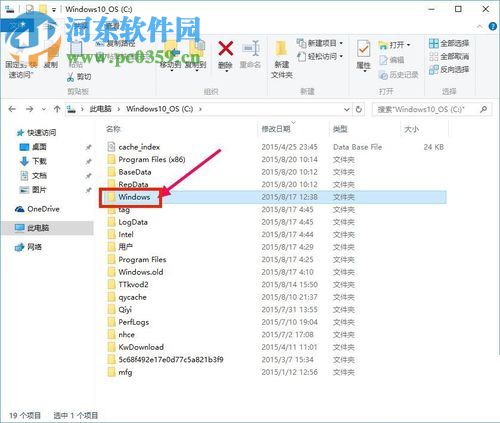Select the mfg folder
Viewport: 500px width, 423px height.
pyautogui.click(x=120, y=372)
